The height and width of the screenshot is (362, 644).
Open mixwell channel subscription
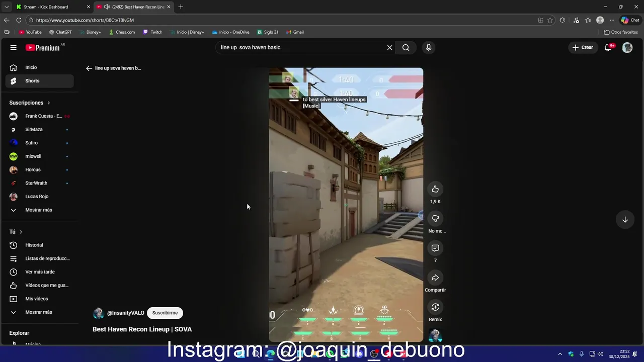(x=39, y=156)
